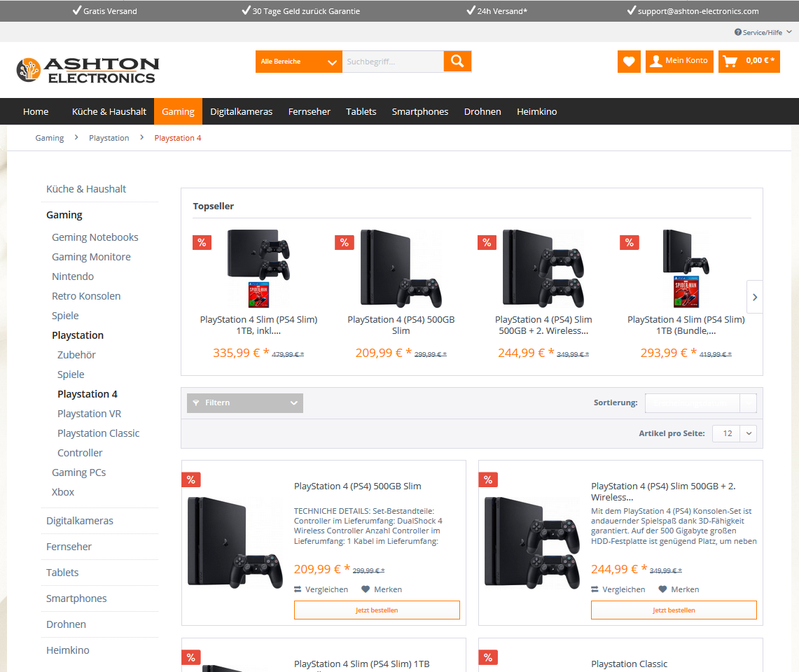
Task: Open Küche & Haushalt in left sidebar
Action: tap(86, 189)
